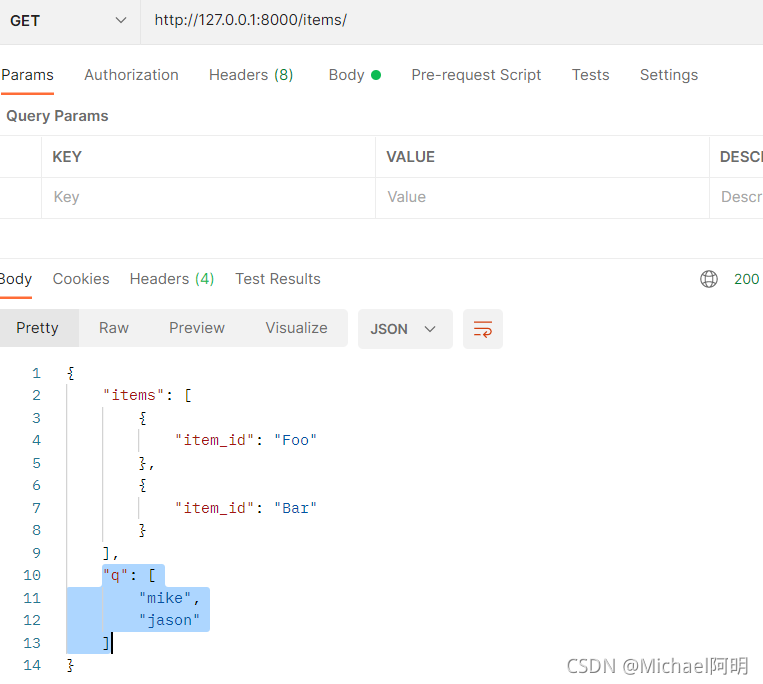Open the Tests tab
Screen dimensions: 763x684
(x=590, y=75)
